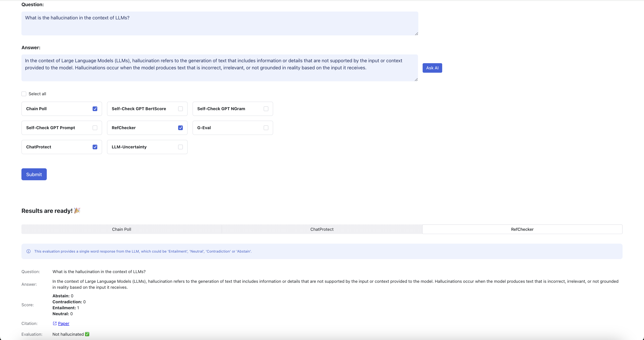Focus the Question text field
644x340 pixels.
pyautogui.click(x=220, y=23)
